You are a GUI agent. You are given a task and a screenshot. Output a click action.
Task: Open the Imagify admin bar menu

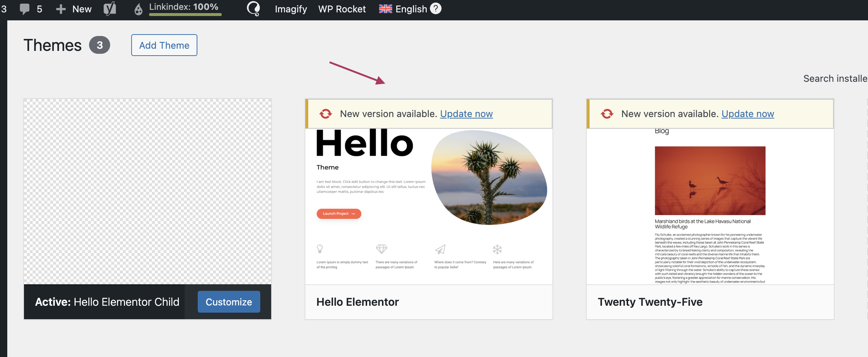(x=291, y=9)
